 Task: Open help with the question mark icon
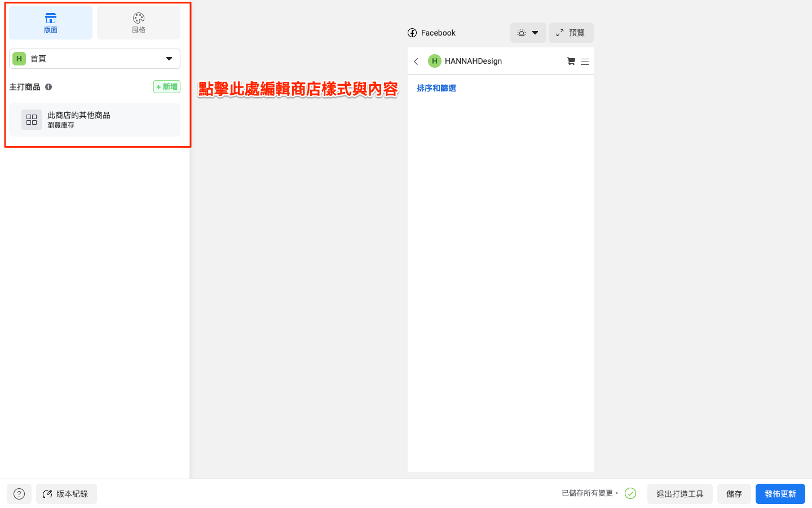pos(19,494)
